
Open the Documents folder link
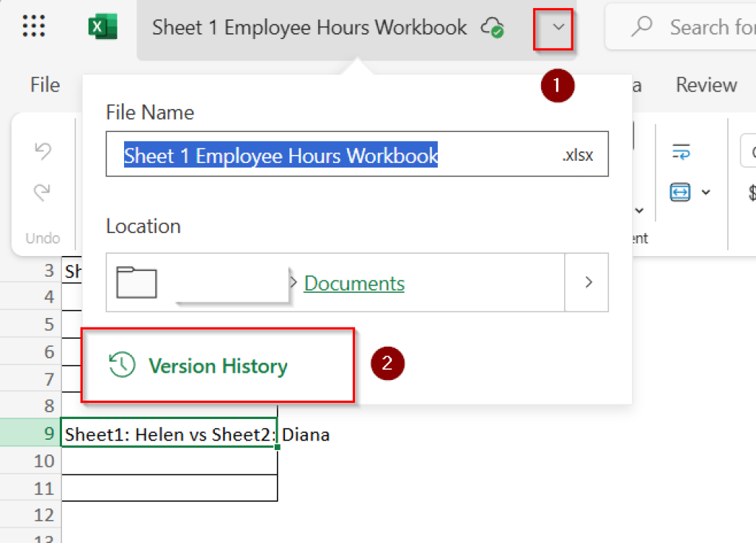[x=354, y=283]
